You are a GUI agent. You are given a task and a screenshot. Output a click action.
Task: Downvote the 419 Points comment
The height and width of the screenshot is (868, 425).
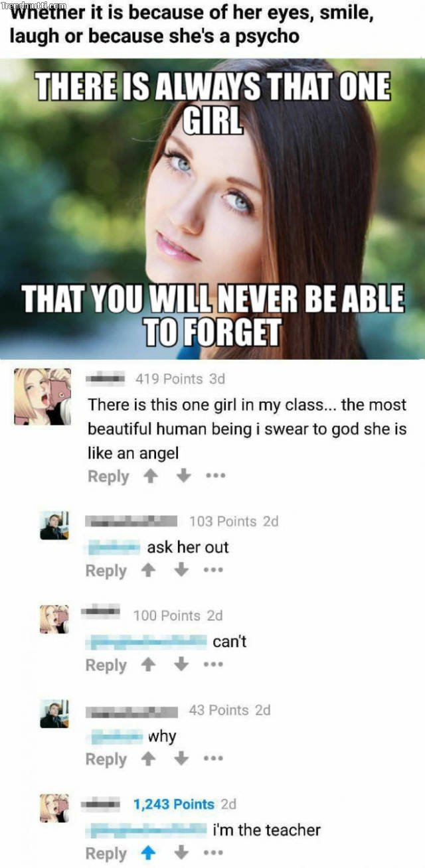(x=186, y=476)
